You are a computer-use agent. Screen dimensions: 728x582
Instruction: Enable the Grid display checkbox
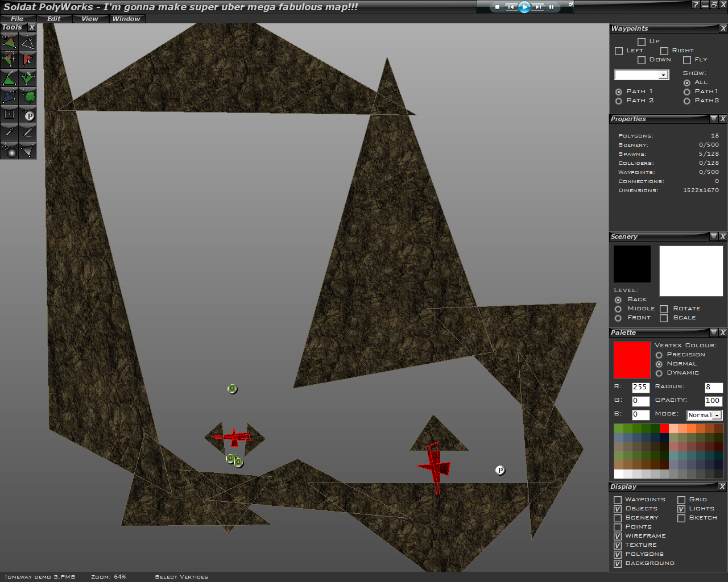(681, 500)
